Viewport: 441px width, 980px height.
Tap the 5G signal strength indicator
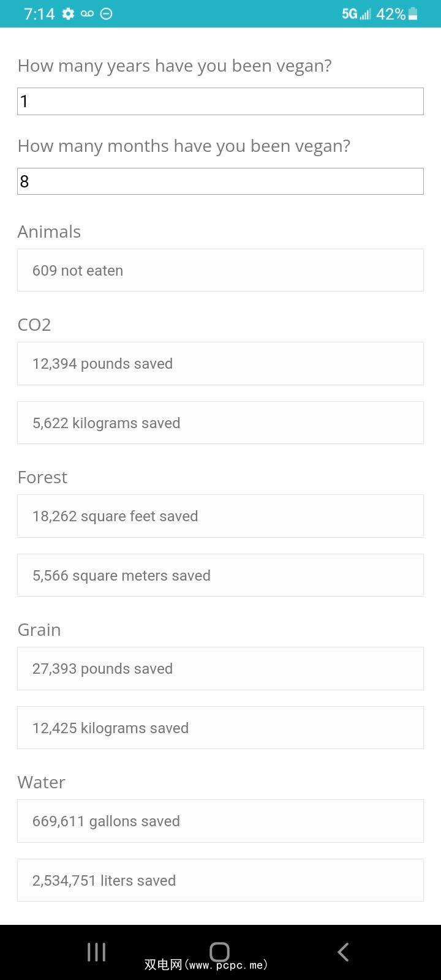tap(356, 13)
